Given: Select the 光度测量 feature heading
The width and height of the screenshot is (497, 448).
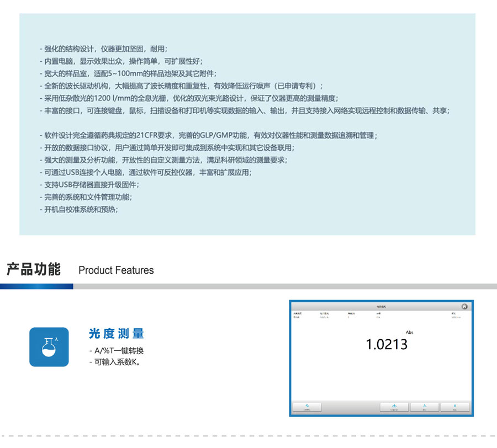Looking at the screenshot, I should 116,334.
